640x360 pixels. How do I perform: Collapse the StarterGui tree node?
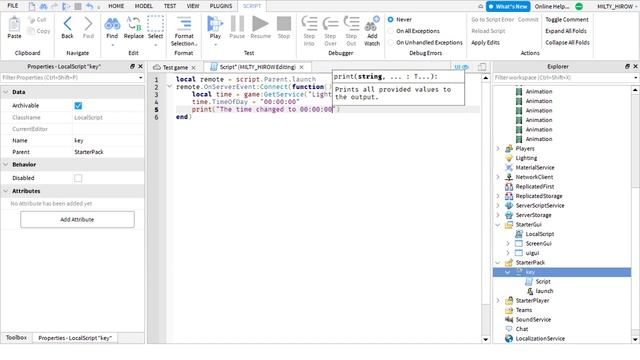click(x=498, y=224)
